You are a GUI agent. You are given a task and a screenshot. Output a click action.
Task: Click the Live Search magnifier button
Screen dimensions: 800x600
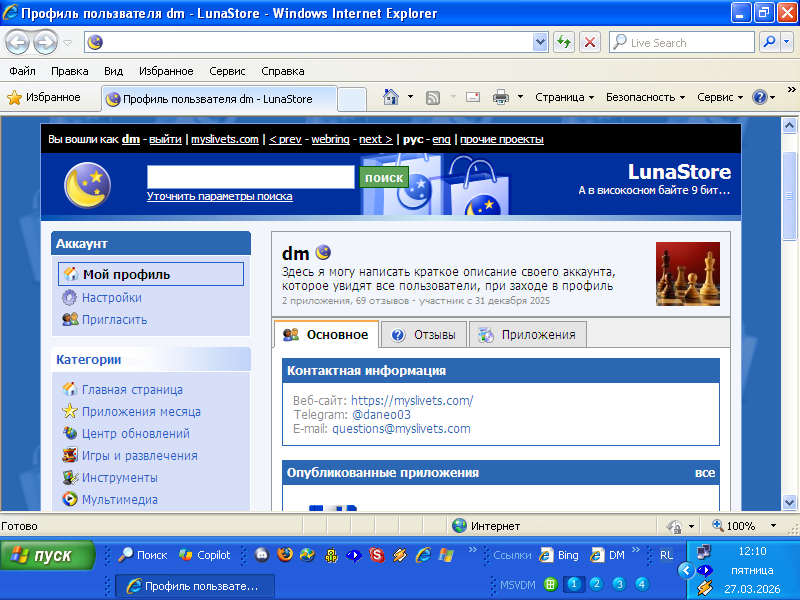coord(769,42)
